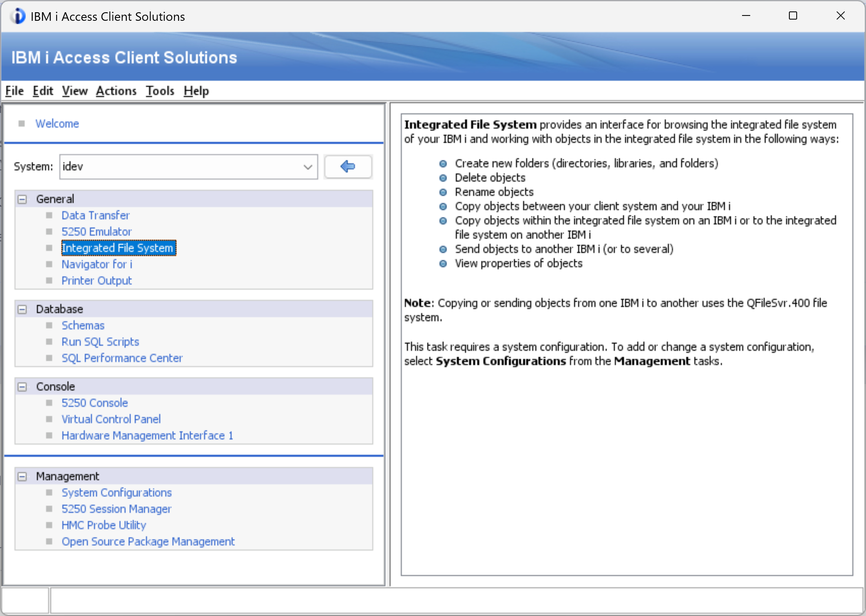Click the bullet icon beside Data Transfer
This screenshot has width=866, height=616.
(x=49, y=215)
